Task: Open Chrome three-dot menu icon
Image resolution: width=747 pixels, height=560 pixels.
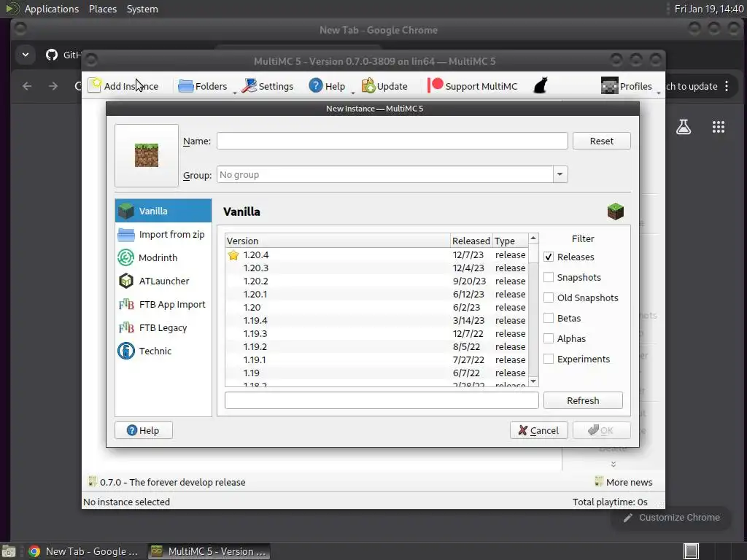Action: click(727, 86)
